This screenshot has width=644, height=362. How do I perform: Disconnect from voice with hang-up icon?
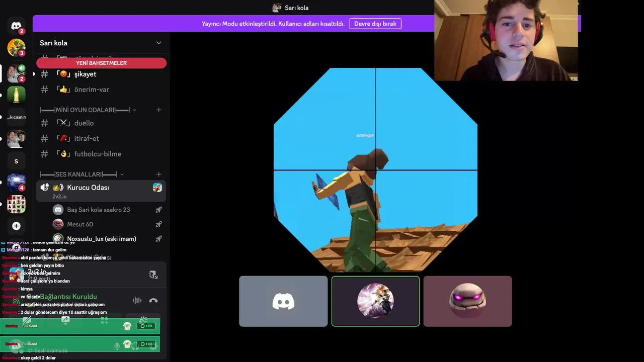153,301
